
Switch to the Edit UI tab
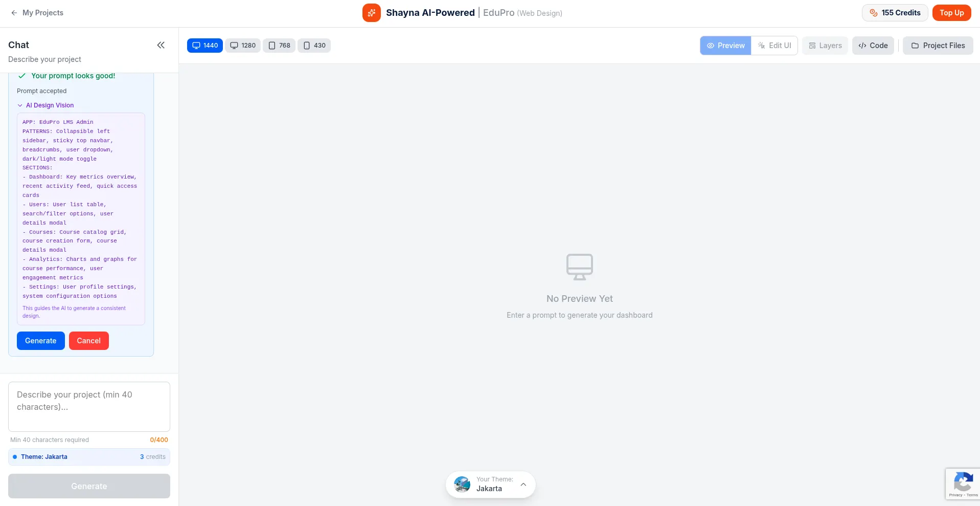click(x=774, y=46)
